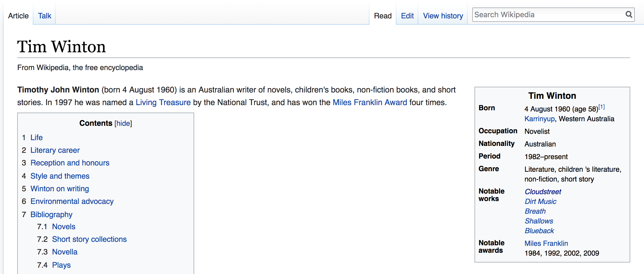Open the Blueback link in infobox
644x274 pixels.
pyautogui.click(x=539, y=231)
